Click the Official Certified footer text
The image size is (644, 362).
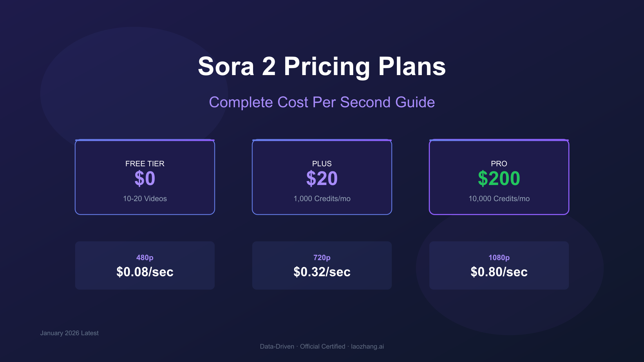(323, 346)
